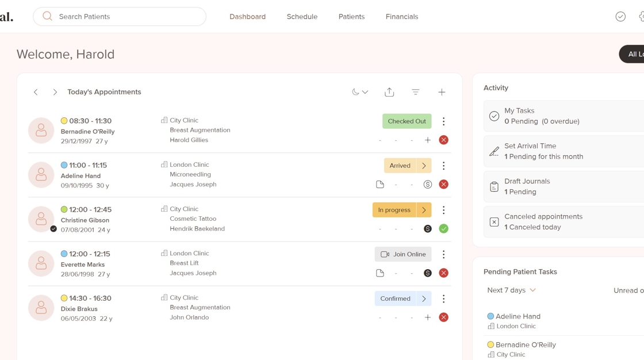Viewport: 644px width, 360px height.
Task: Open the My Tasks activity card
Action: click(564, 116)
